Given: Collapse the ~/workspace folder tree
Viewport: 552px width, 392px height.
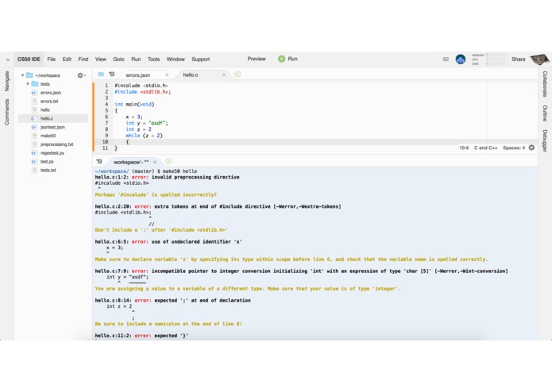Looking at the screenshot, I should click(x=22, y=75).
